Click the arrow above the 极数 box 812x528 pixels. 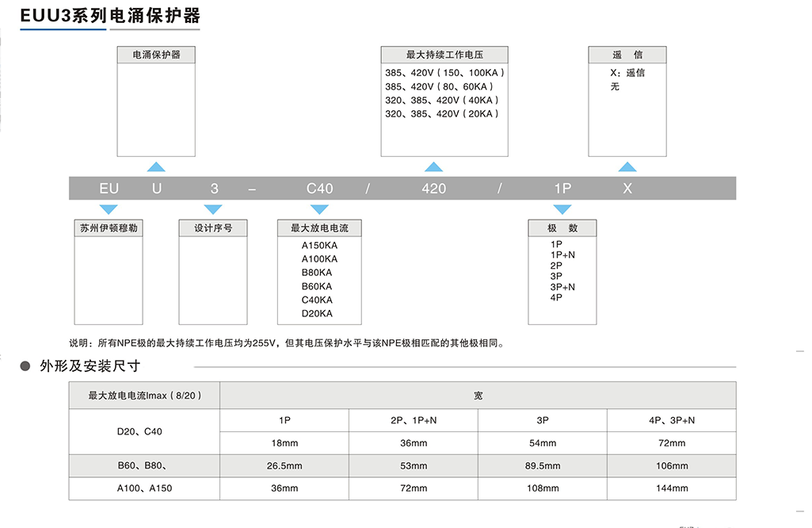[562, 209]
